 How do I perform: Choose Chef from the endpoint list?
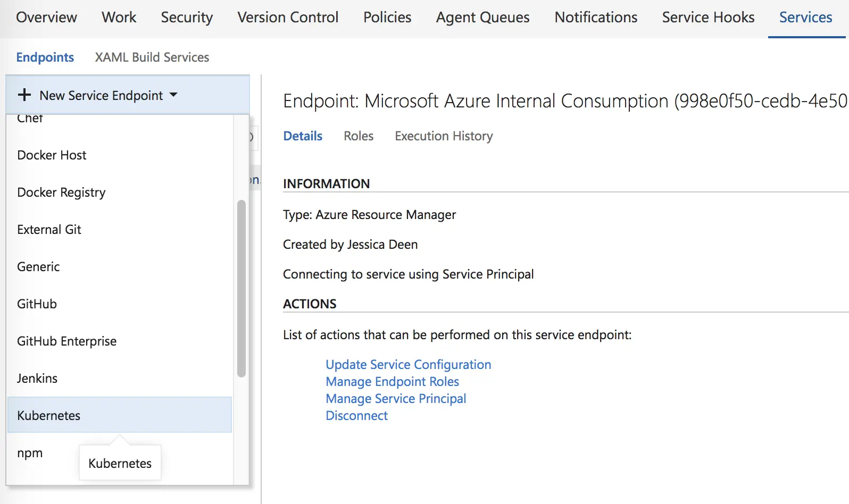coord(120,119)
